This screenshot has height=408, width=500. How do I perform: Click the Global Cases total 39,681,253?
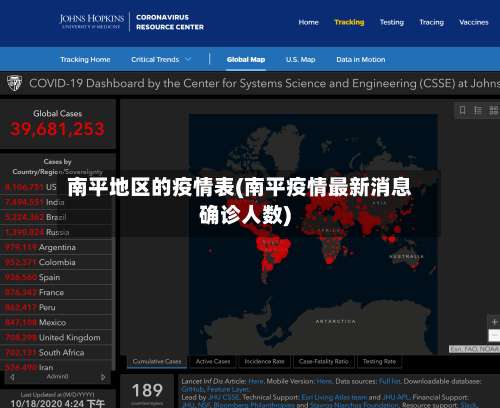coord(57,129)
